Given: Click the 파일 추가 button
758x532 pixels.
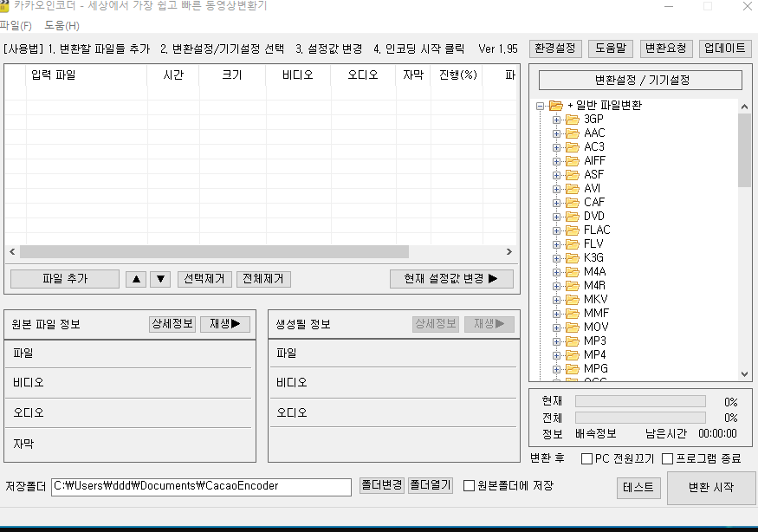Looking at the screenshot, I should pyautogui.click(x=65, y=279).
